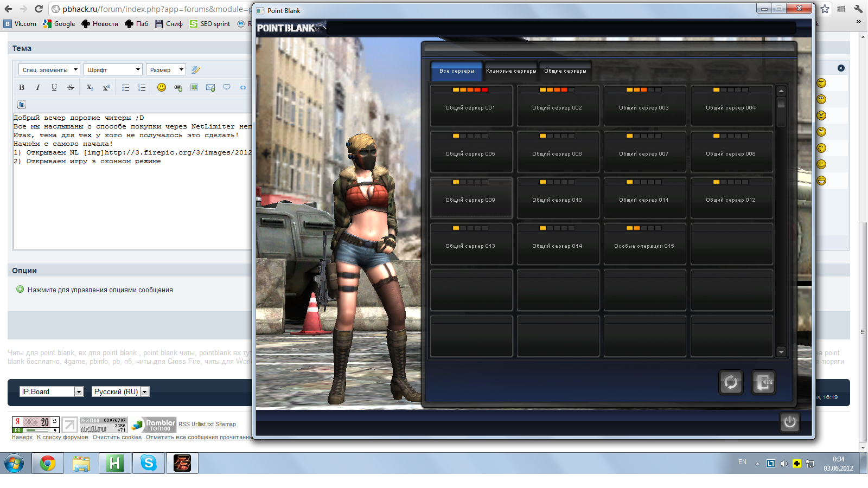This screenshot has height=488, width=868.
Task: Click the Twitter button in editor toolbar
Action: 22,105
